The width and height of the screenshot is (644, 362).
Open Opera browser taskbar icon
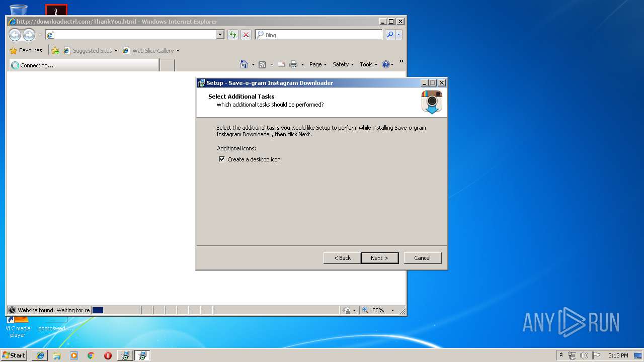point(108,355)
